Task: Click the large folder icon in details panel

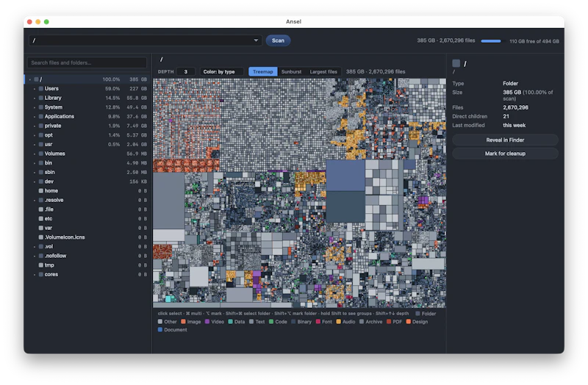Action: (x=456, y=63)
